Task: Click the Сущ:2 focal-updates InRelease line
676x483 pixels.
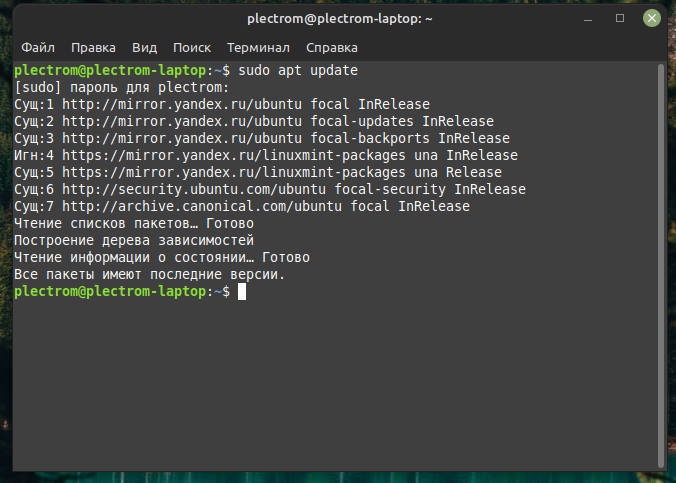Action: point(254,121)
